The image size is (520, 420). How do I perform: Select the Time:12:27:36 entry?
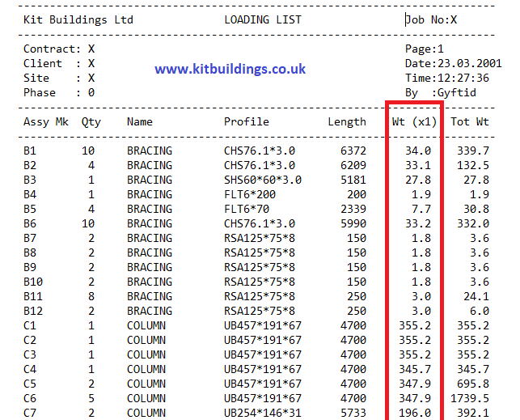[x=447, y=78]
